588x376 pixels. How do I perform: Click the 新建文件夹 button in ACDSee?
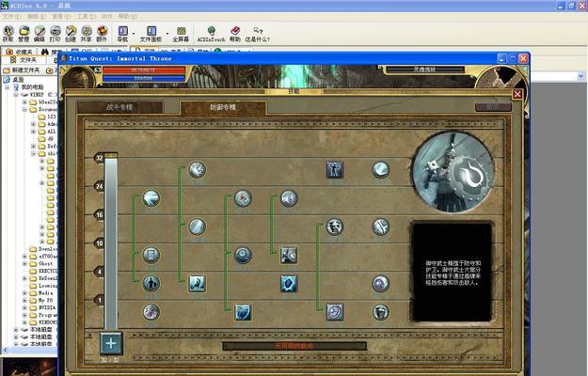22,70
